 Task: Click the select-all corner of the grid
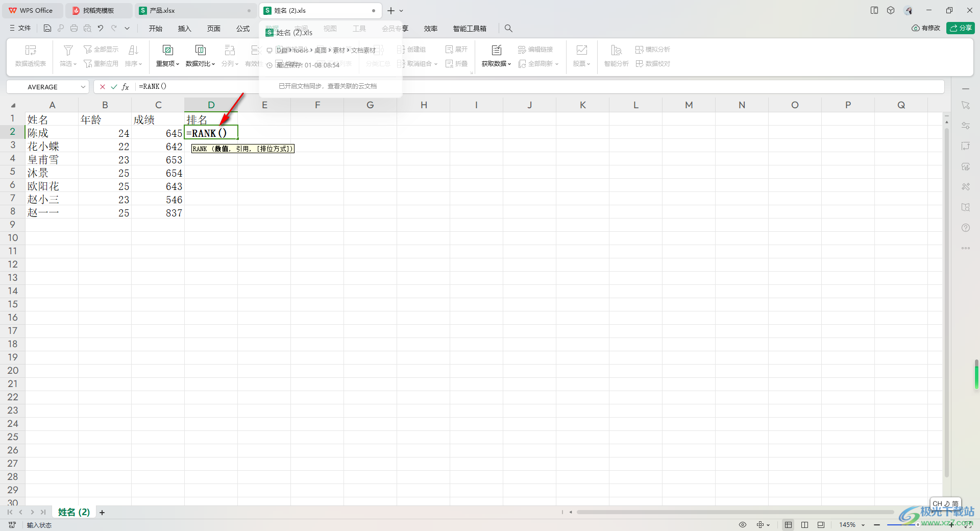13,105
